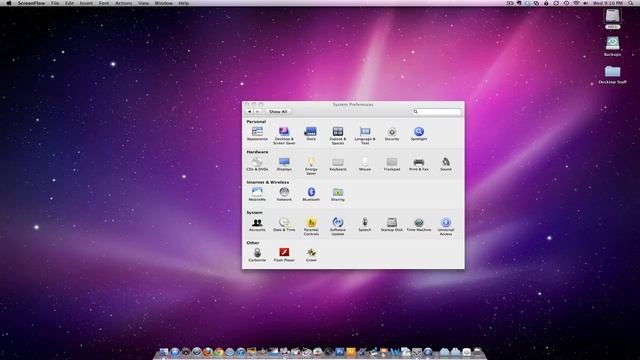
Task: Open Exposé & Spaces preferences
Action: 338,136
